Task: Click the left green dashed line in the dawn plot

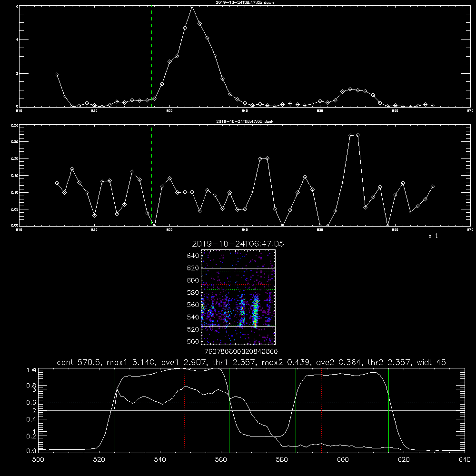Action: (151, 56)
